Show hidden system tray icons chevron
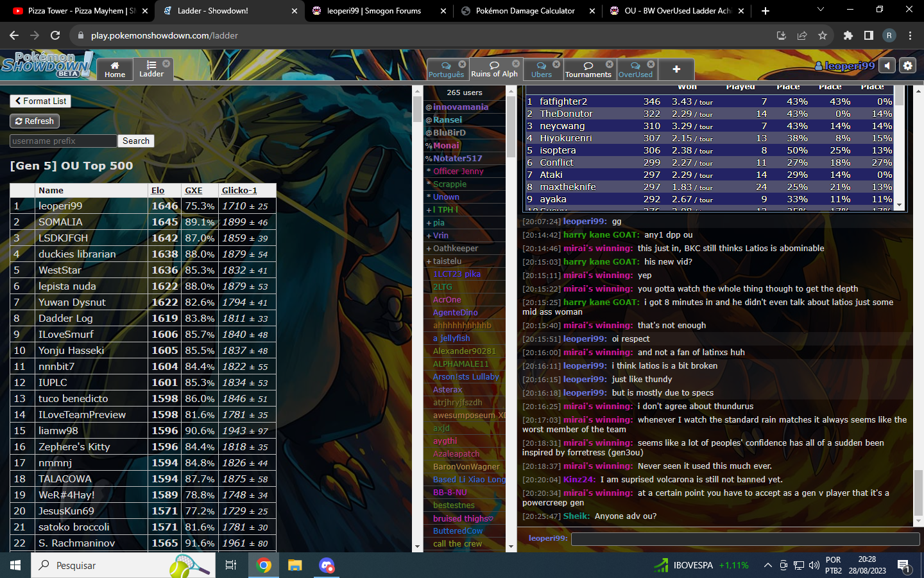The width and height of the screenshot is (924, 578). (x=767, y=565)
